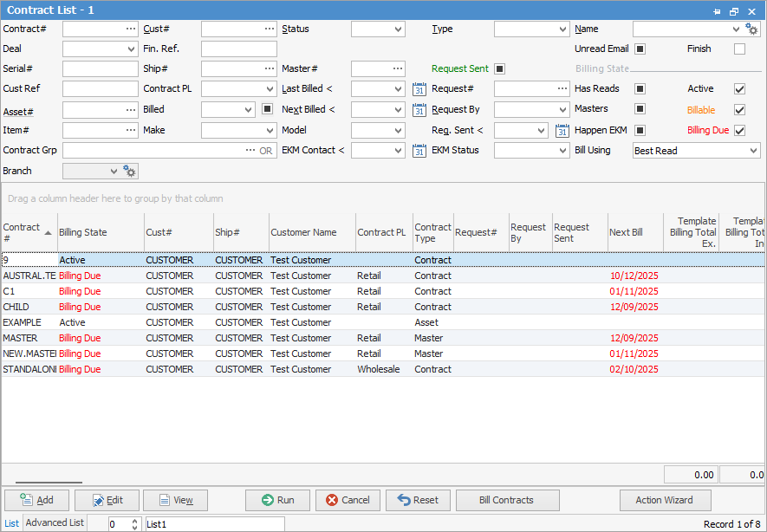
Task: Click the Cancel button
Action: click(x=348, y=500)
